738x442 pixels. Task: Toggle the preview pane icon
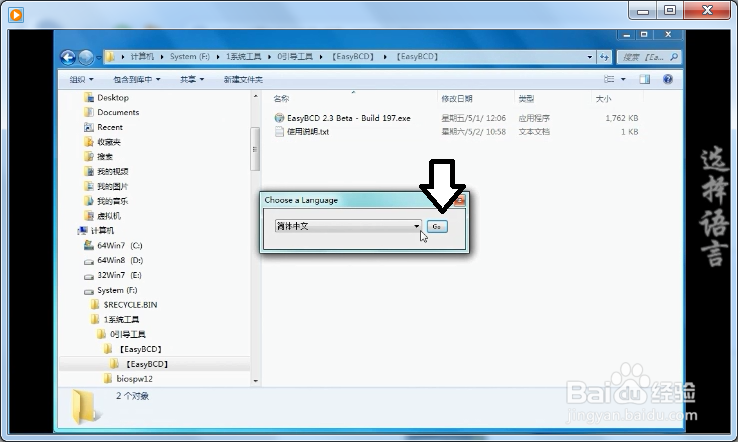644,79
